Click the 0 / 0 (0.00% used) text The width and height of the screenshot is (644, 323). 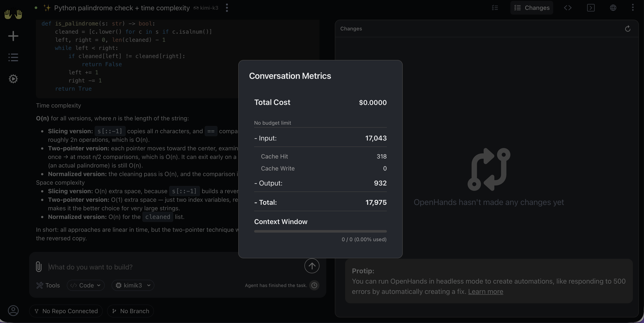click(364, 239)
